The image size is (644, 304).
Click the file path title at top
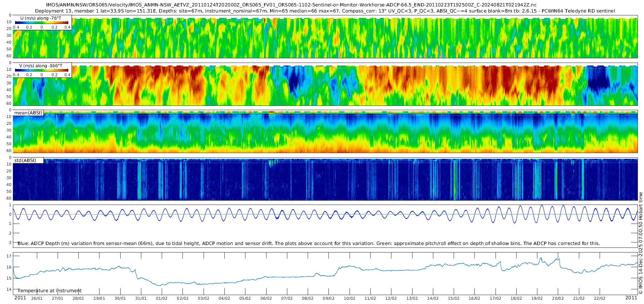point(291,5)
